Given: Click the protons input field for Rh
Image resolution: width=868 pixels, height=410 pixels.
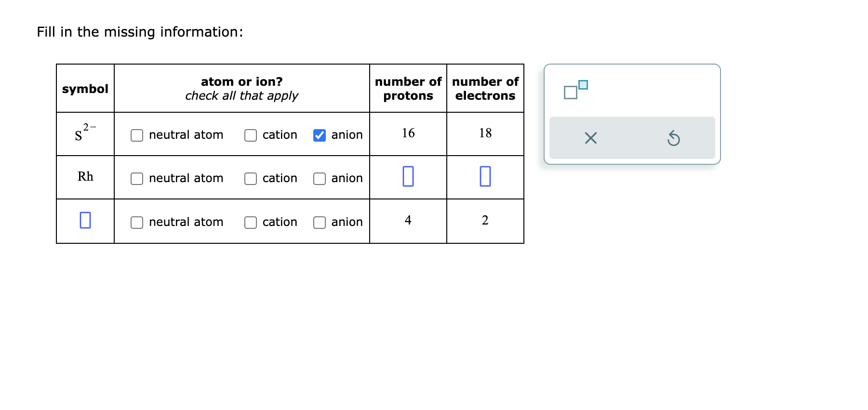Looking at the screenshot, I should pos(408,177).
